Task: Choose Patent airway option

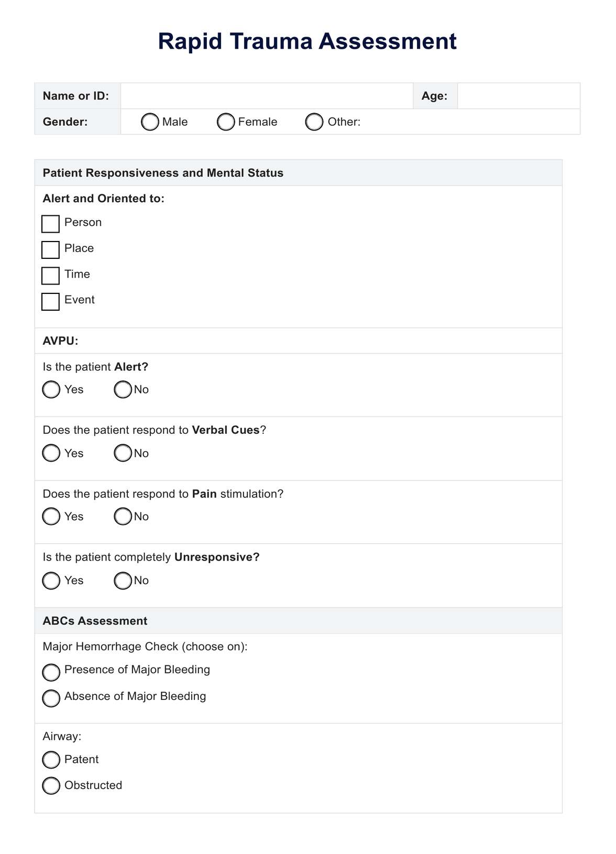Action: (x=51, y=760)
